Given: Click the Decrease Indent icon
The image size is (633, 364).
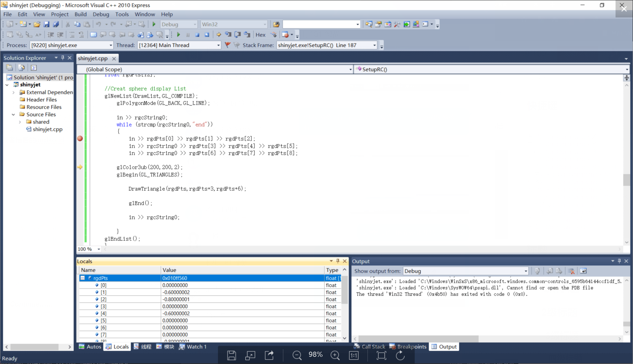Looking at the screenshot, I should click(x=51, y=35).
